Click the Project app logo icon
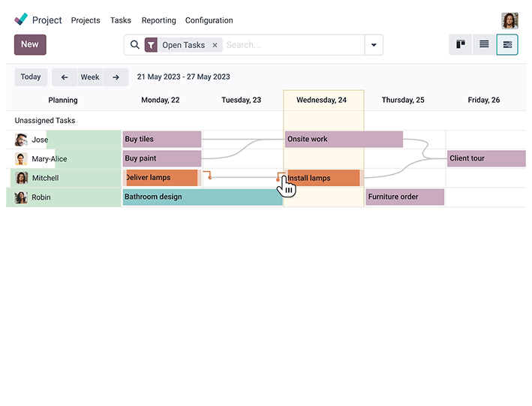This screenshot has width=532, height=406. 21,20
